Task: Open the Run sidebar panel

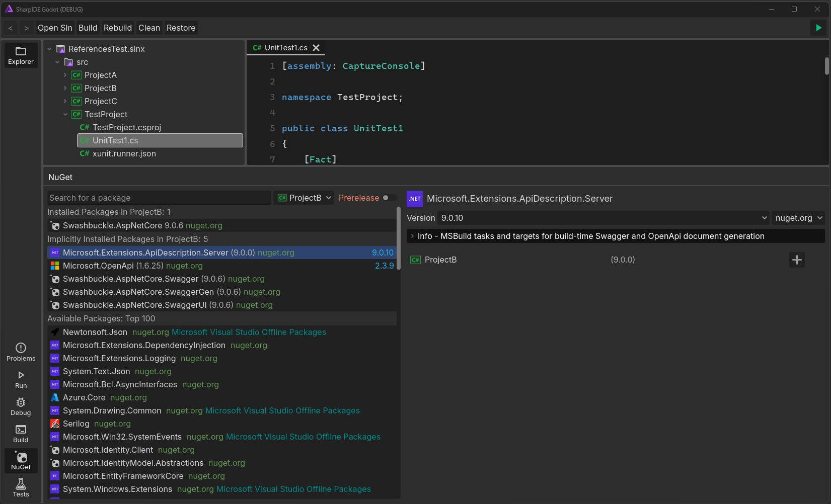Action: click(x=21, y=380)
